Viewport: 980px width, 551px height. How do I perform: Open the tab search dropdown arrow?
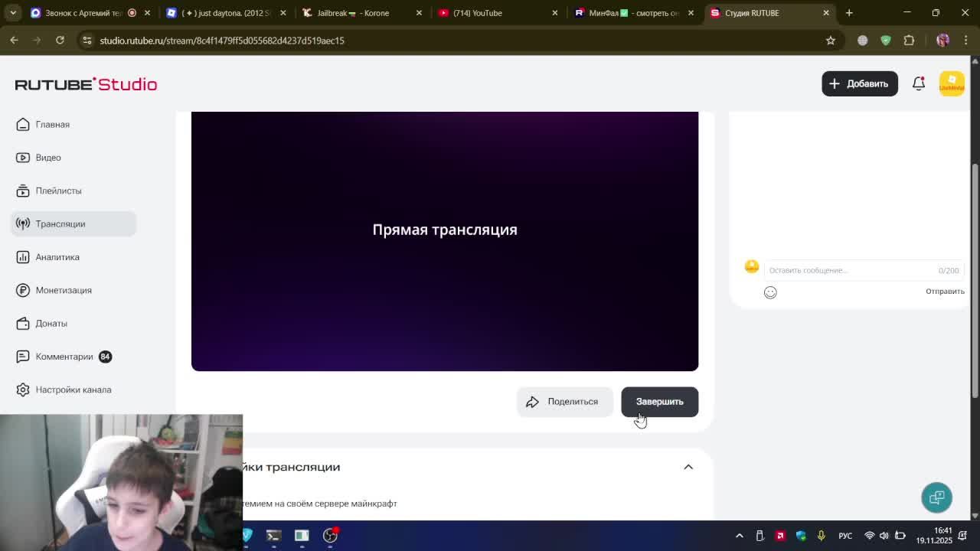13,13
